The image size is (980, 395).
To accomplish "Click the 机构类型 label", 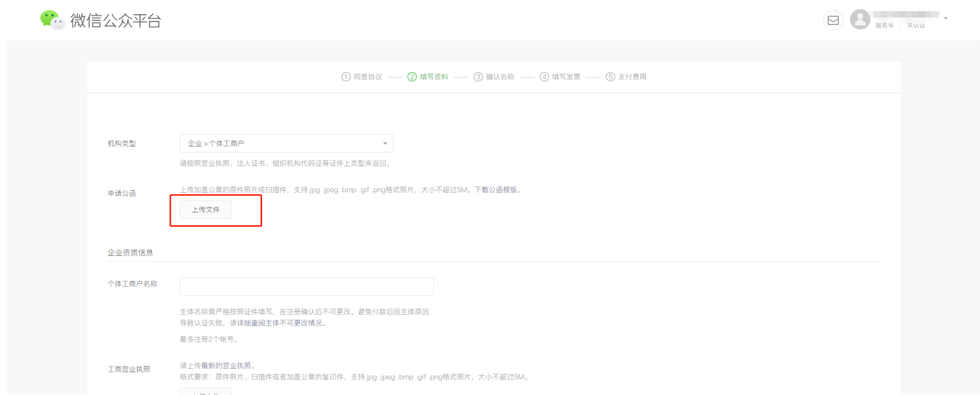I will point(122,143).
